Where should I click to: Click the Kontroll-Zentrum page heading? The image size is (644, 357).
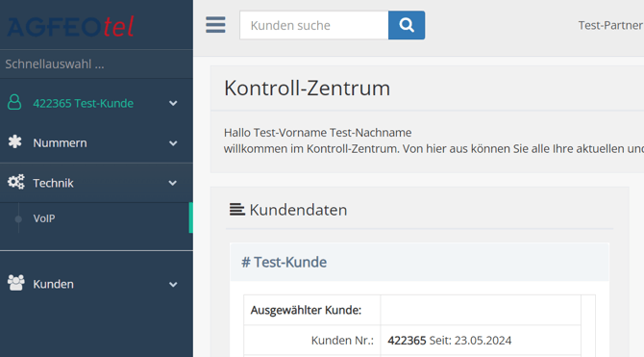pos(308,88)
